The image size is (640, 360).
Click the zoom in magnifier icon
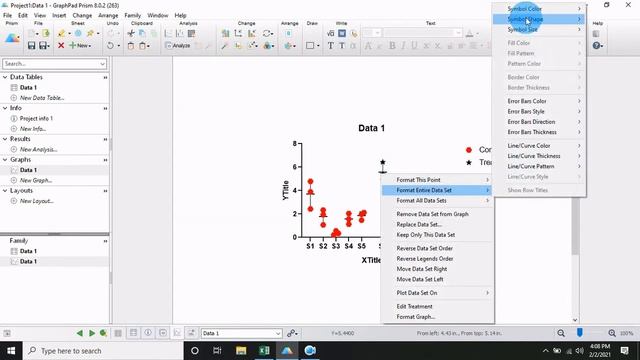[x=612, y=333]
